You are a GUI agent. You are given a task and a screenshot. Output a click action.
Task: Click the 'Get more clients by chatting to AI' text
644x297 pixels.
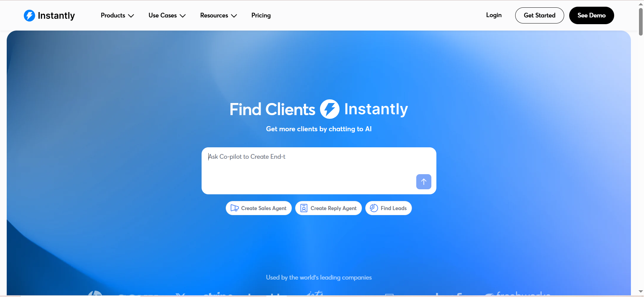tap(319, 129)
